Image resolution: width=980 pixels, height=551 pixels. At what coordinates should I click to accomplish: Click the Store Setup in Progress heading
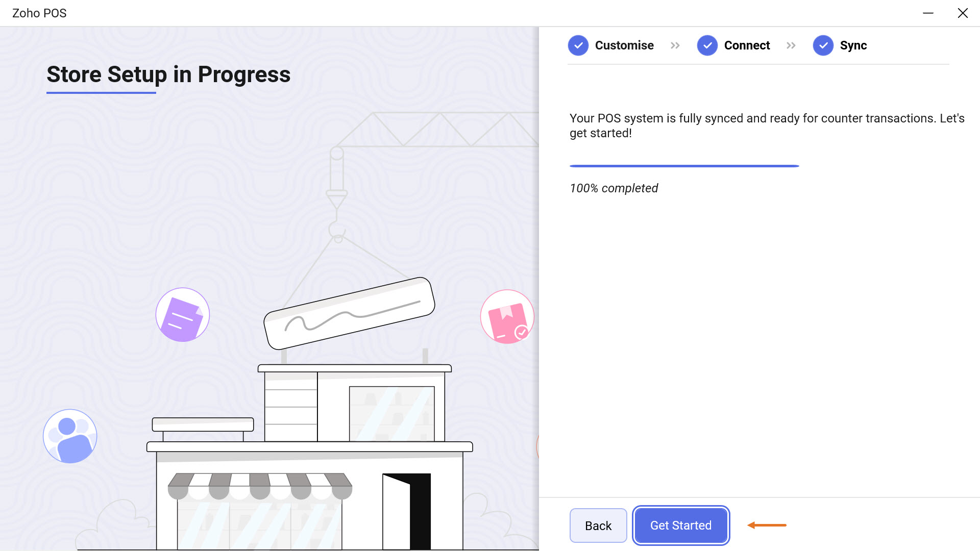point(168,74)
